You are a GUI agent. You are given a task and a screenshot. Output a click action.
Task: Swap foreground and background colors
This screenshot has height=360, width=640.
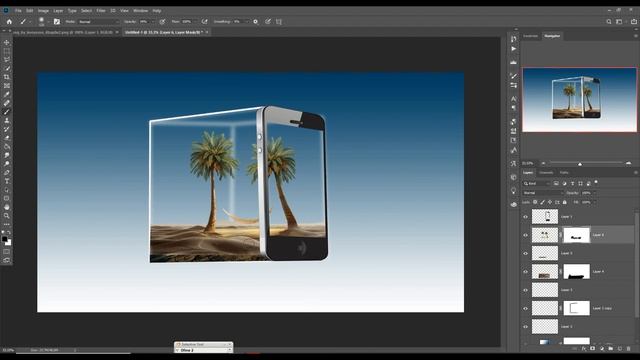(x=9, y=233)
